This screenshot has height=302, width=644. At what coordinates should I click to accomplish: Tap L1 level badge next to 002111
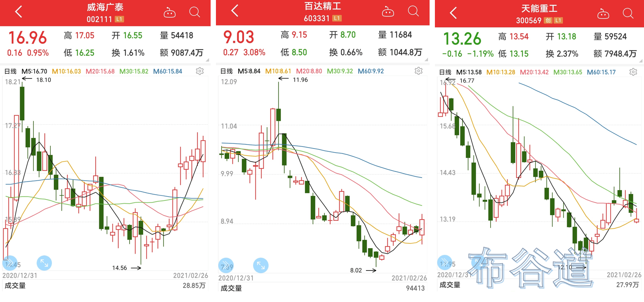pos(119,19)
